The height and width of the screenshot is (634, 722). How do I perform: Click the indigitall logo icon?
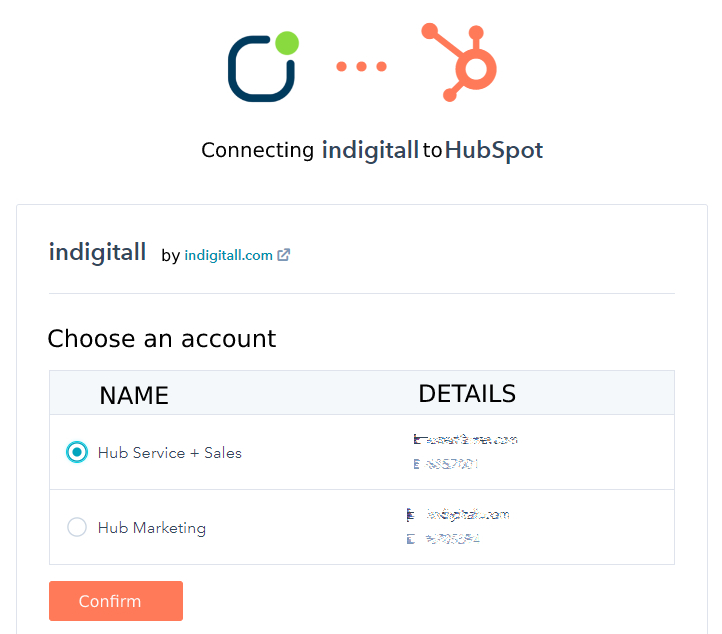pos(263,66)
